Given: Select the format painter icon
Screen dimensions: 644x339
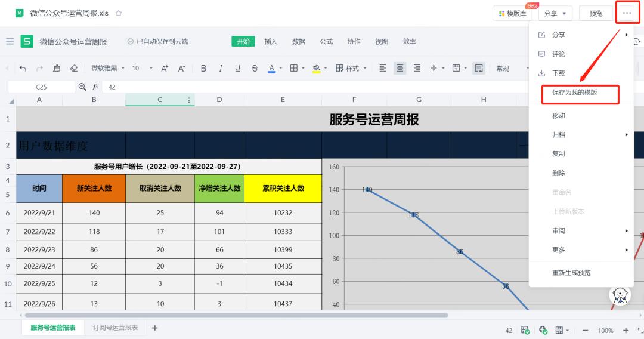Looking at the screenshot, I should [x=57, y=68].
